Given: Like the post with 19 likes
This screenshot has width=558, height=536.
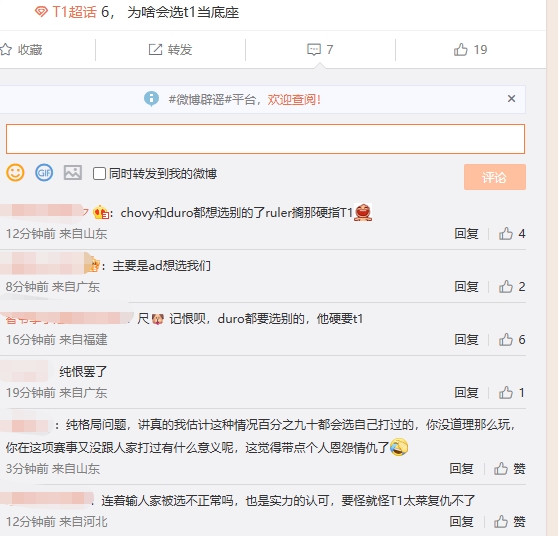Looking at the screenshot, I should pyautogui.click(x=470, y=49).
